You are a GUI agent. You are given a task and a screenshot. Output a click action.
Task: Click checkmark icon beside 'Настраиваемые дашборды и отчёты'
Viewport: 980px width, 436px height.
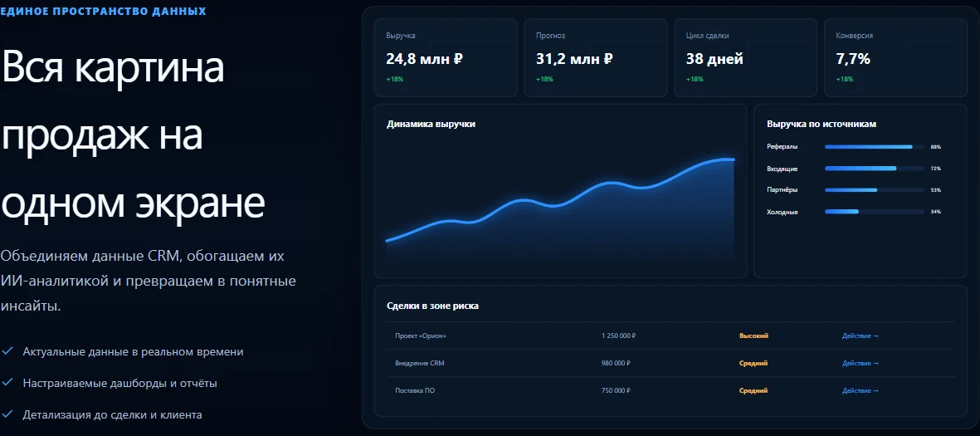pos(7,383)
